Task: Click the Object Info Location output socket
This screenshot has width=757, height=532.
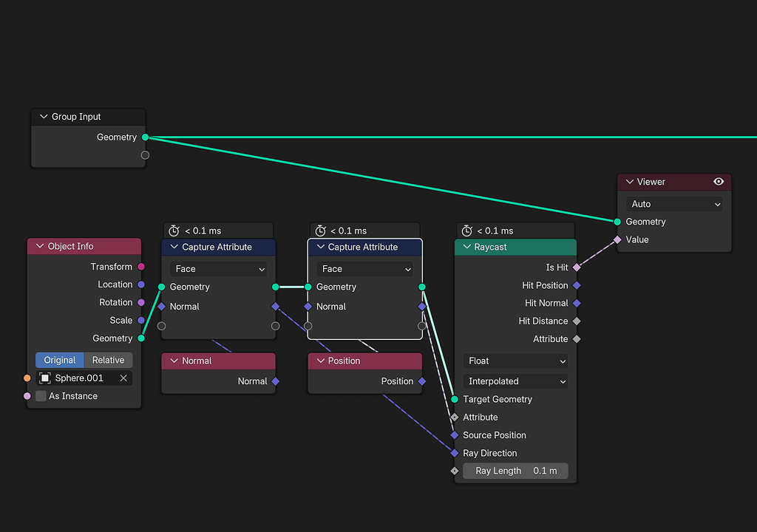Action: [141, 284]
